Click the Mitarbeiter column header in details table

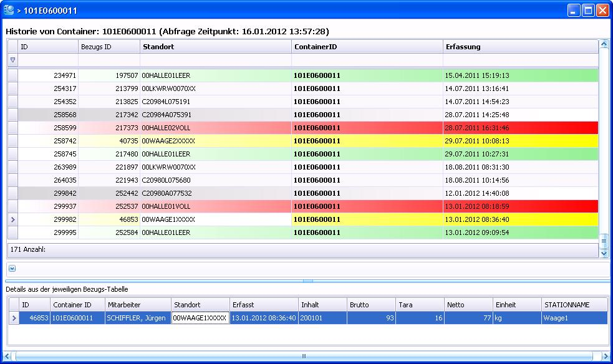(x=137, y=305)
